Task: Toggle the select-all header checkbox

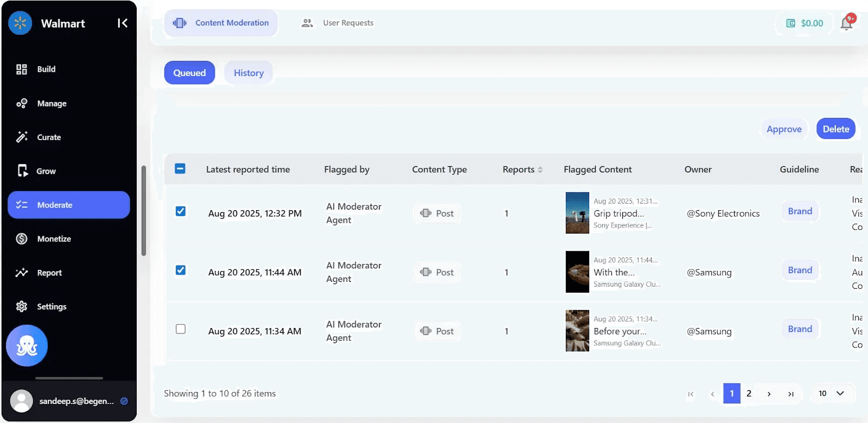Action: (180, 169)
